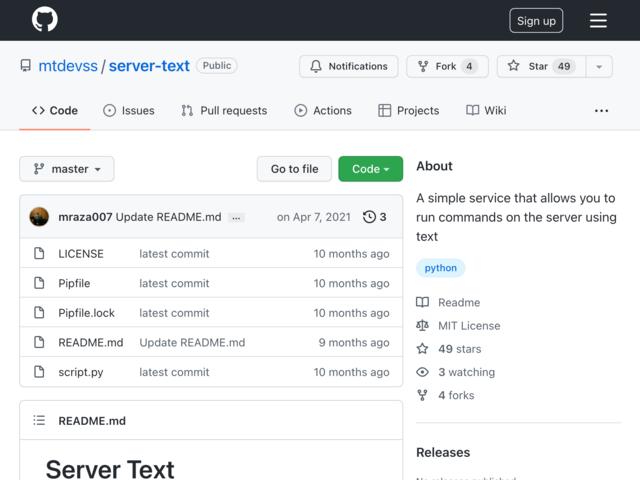Click latest commit message in LICENSE row
Screen dimensions: 640x480
[x=174, y=253]
